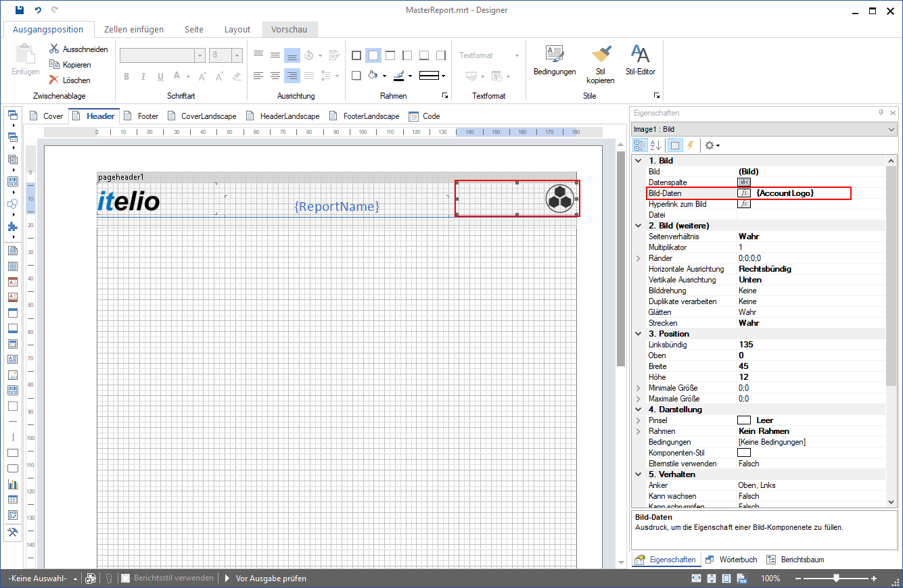
Task: Show properties in categorized view
Action: click(x=639, y=145)
